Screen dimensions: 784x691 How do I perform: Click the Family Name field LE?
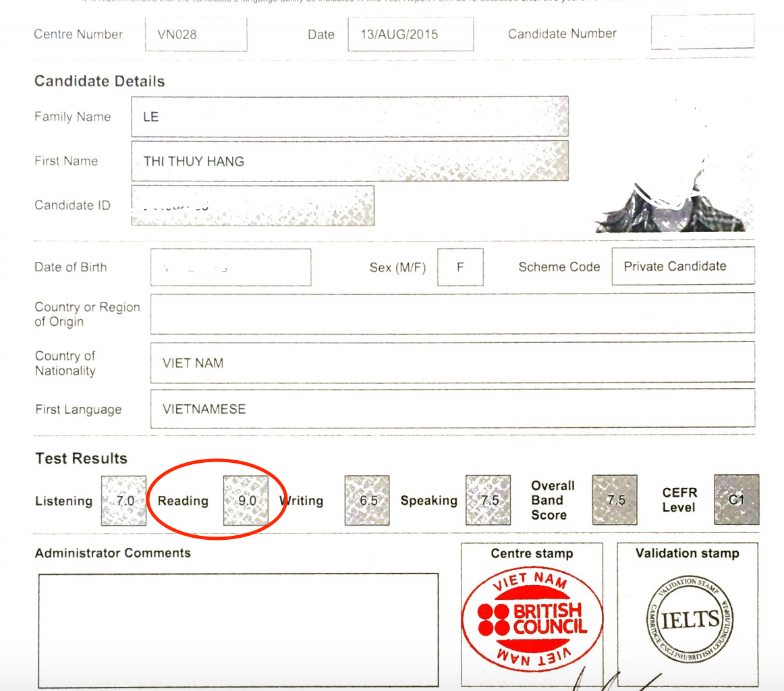pos(349,117)
